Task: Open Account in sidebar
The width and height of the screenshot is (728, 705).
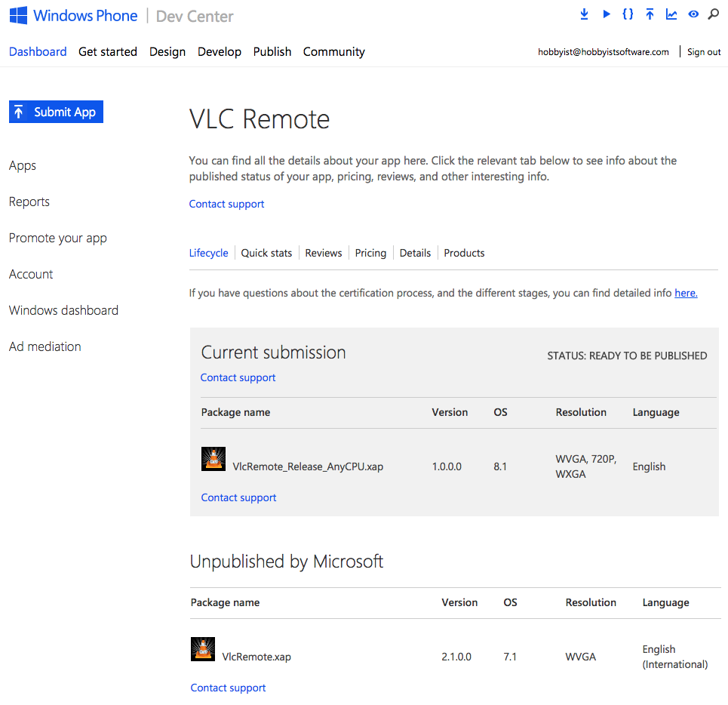Action: 31,275
